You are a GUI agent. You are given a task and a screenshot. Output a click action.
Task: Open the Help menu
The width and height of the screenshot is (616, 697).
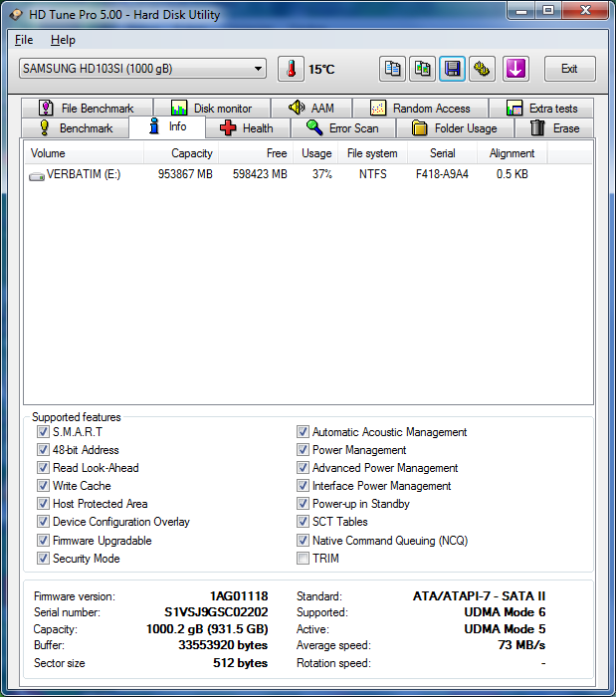[63, 40]
